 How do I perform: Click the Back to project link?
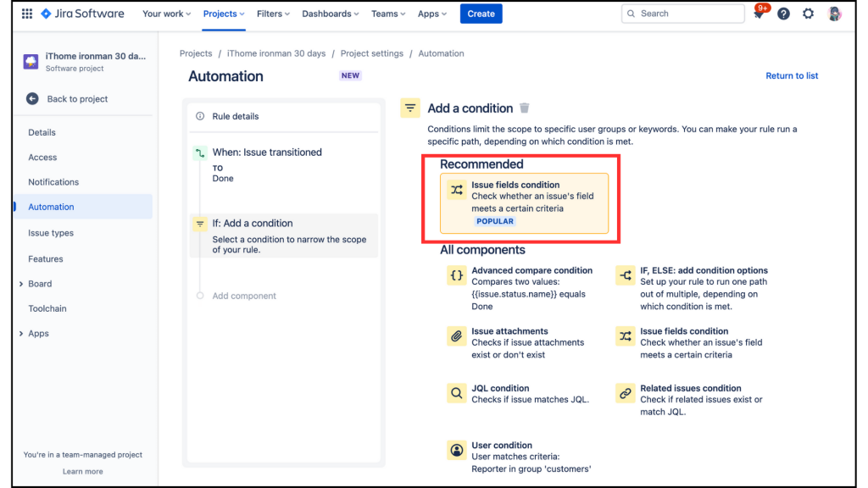pyautogui.click(x=77, y=99)
